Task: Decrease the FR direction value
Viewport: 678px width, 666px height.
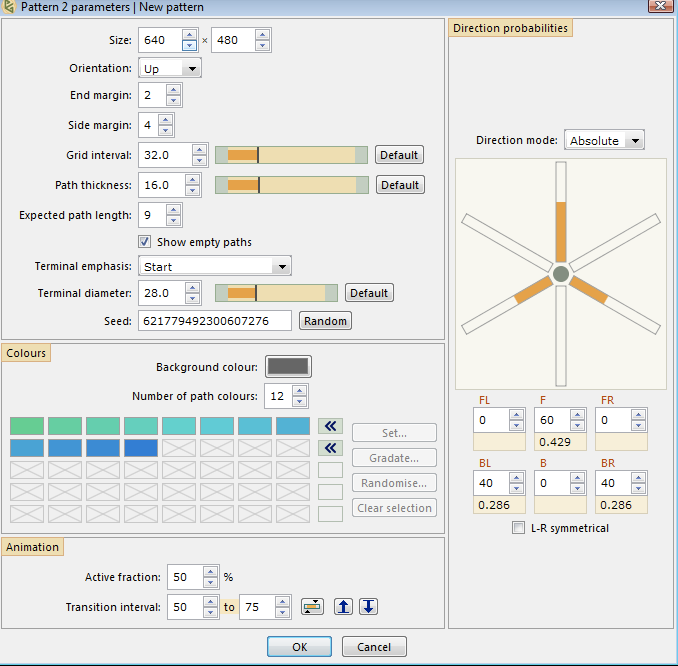Action: click(x=638, y=426)
